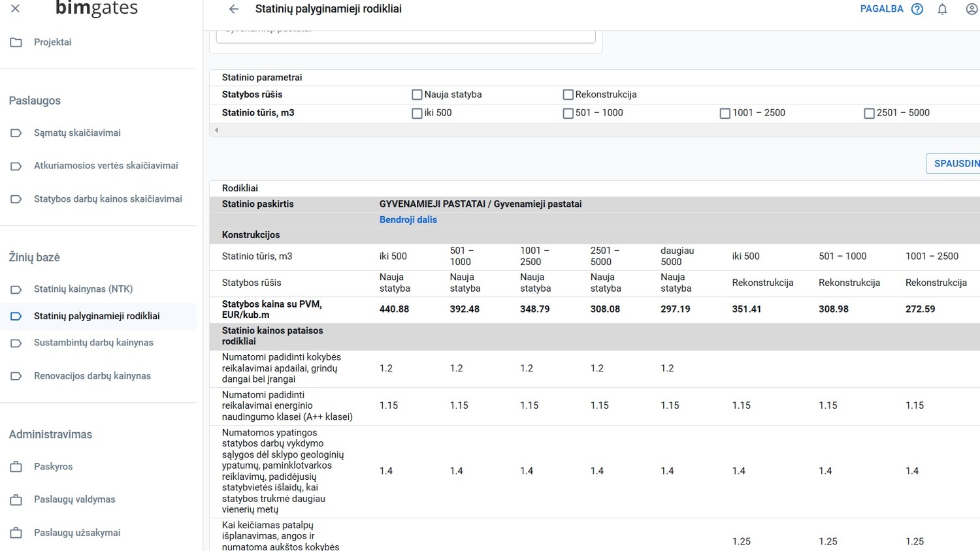
Task: Open Paskyros administration item
Action: [53, 467]
